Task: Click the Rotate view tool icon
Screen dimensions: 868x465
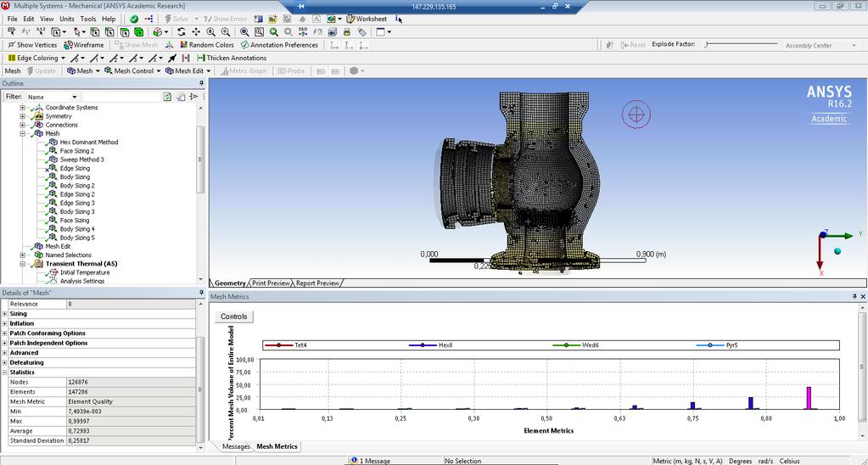Action: click(x=181, y=31)
